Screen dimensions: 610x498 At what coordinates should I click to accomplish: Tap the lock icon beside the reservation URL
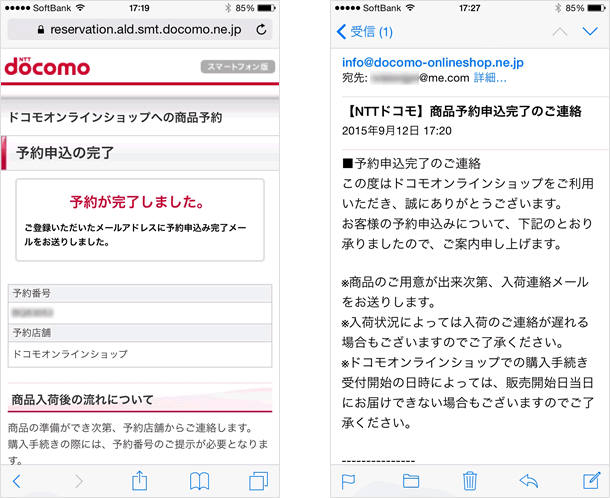(40, 30)
